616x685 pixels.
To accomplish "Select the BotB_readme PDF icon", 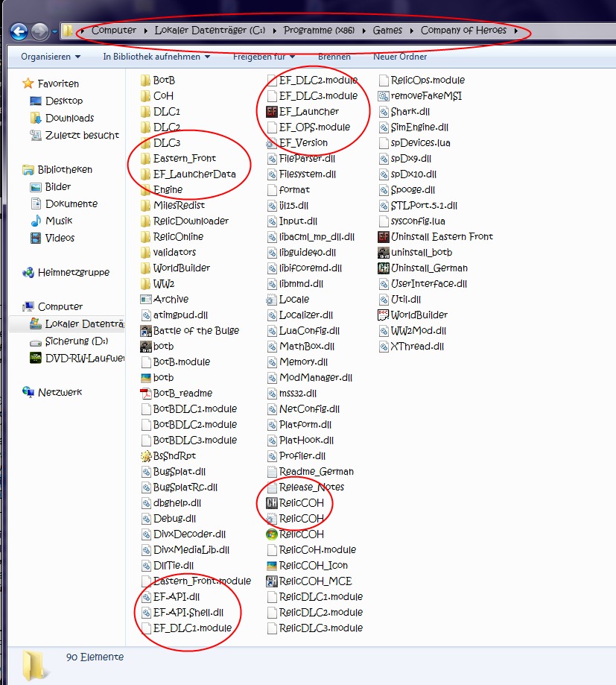I will (x=145, y=393).
